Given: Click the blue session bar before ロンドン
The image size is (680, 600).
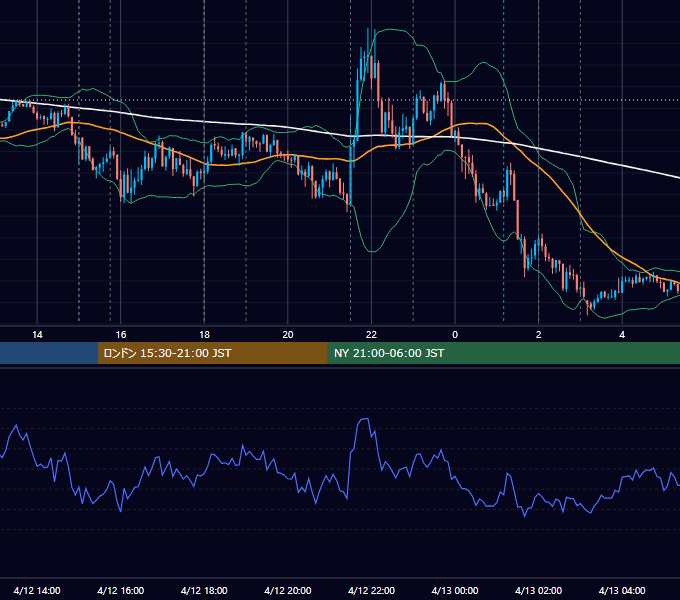Looking at the screenshot, I should click(49, 353).
